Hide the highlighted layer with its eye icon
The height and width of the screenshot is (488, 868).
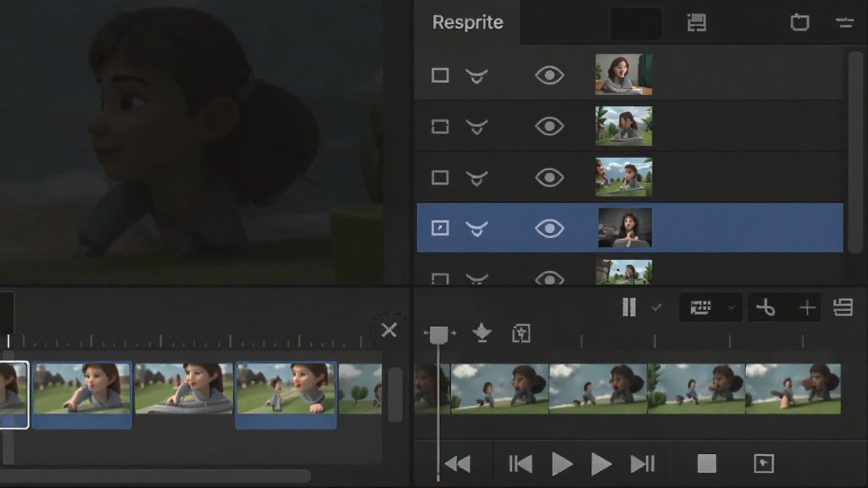[x=549, y=229]
